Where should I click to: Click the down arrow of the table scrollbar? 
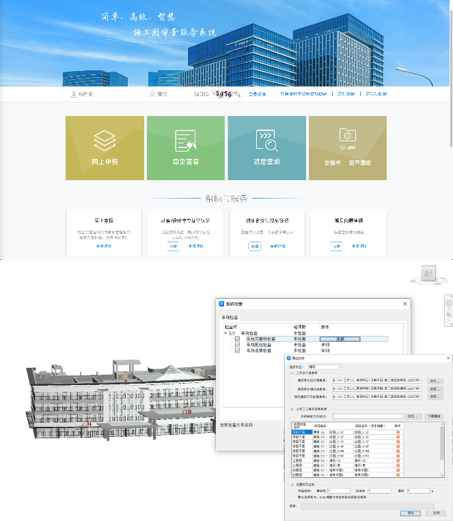tap(442, 475)
